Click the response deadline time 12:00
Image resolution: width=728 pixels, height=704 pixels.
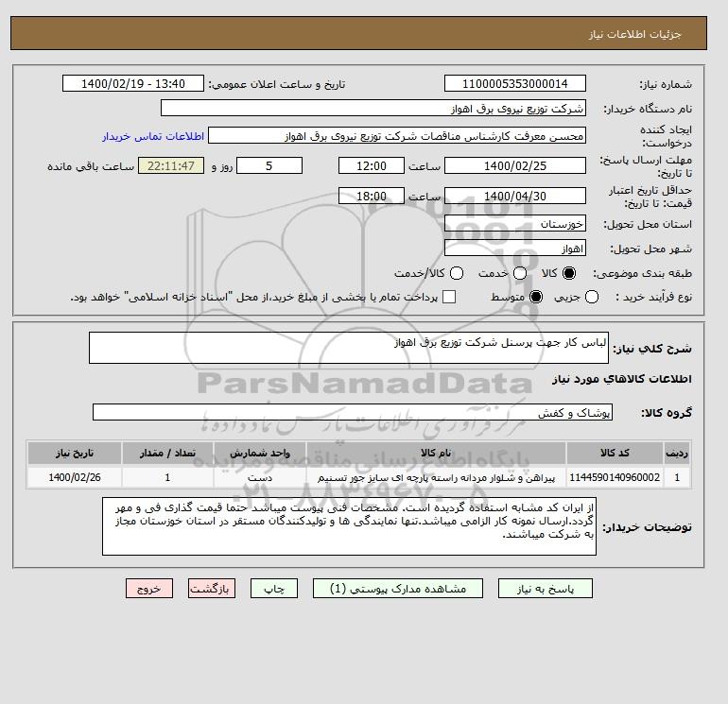pyautogui.click(x=372, y=165)
